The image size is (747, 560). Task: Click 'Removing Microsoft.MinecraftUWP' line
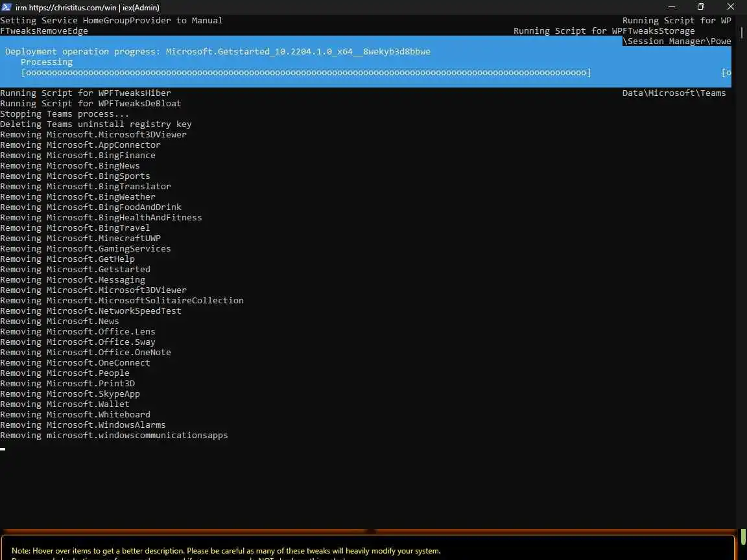click(x=80, y=238)
